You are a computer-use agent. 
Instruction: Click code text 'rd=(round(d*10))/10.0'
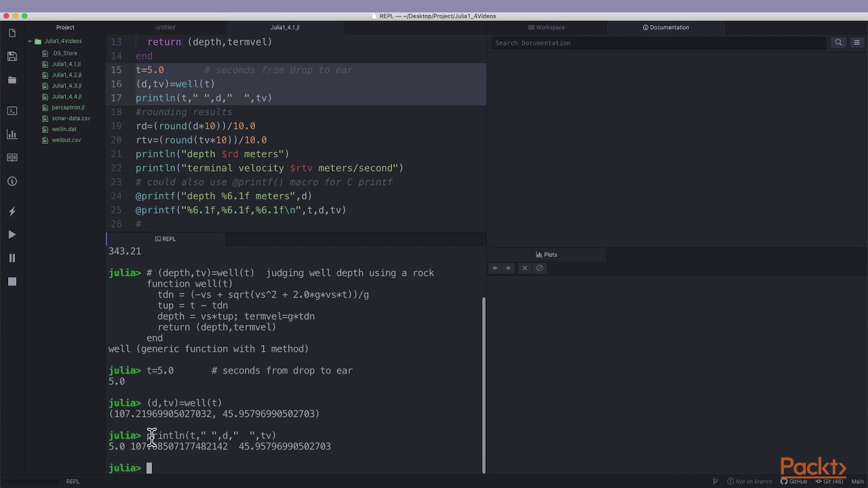[195, 126]
